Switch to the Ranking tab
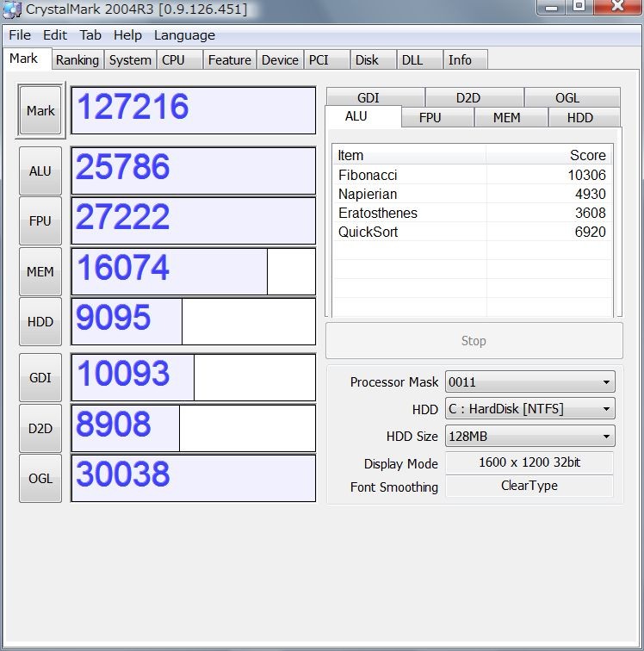 [x=77, y=60]
